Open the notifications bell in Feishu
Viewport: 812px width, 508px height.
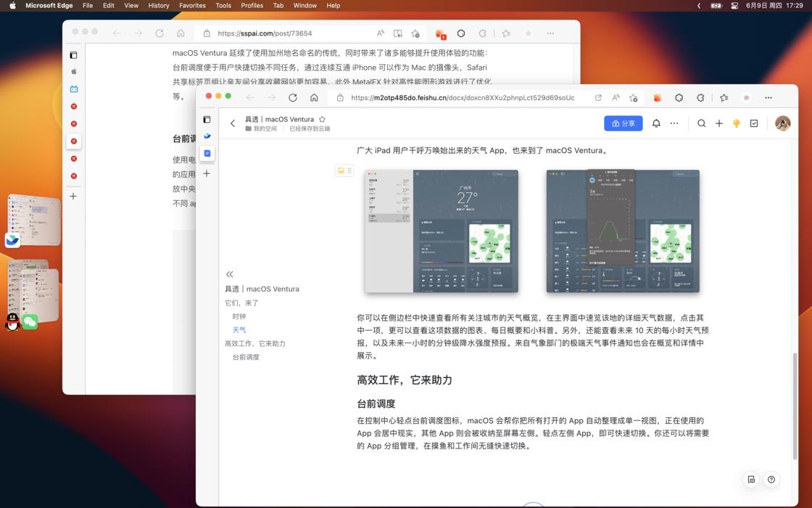pos(656,123)
